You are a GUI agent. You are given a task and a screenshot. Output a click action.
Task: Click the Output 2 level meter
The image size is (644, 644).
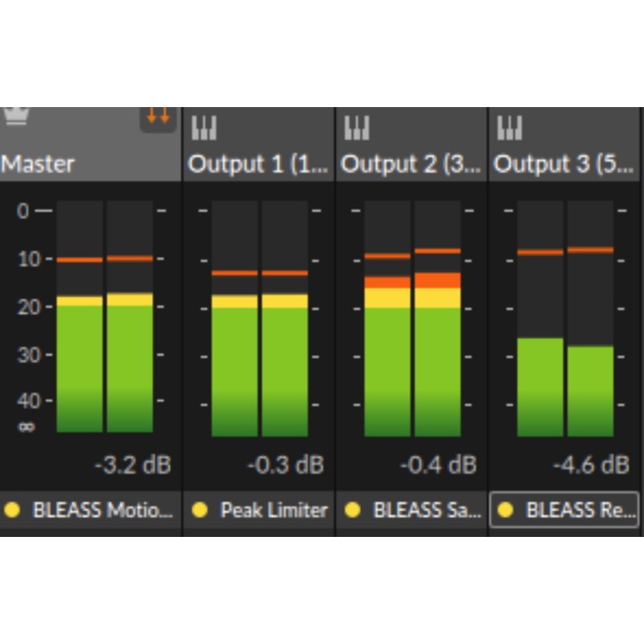(x=412, y=318)
